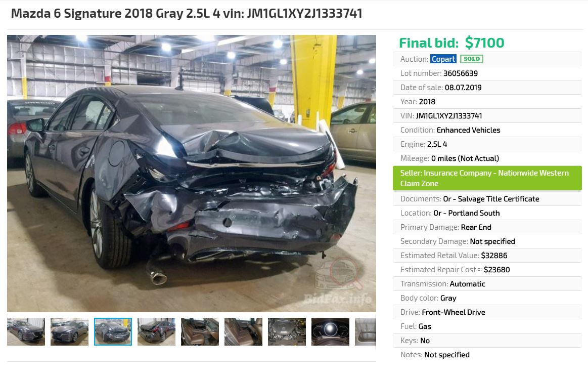Open first thumbnail showing the car's front

coord(26,331)
